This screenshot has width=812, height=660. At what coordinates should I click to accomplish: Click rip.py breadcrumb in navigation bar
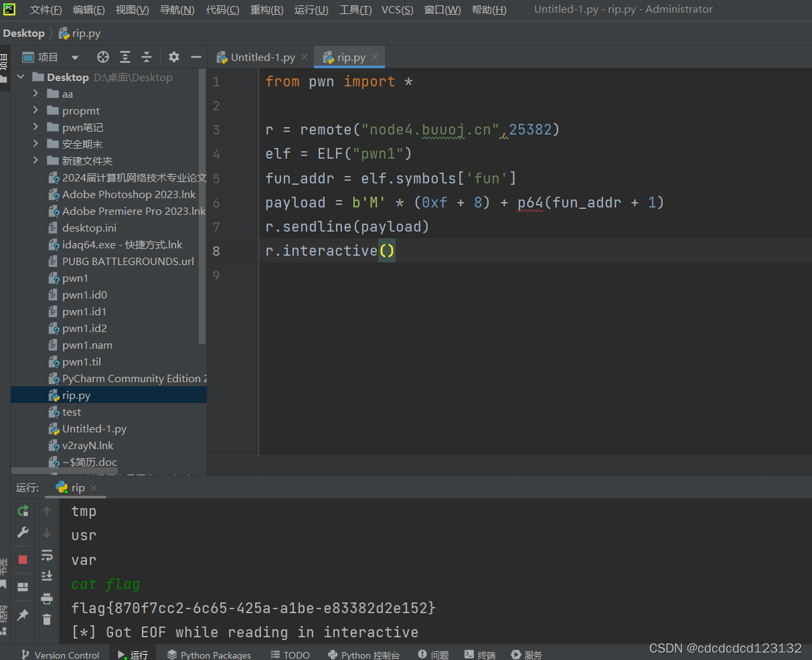[80, 33]
